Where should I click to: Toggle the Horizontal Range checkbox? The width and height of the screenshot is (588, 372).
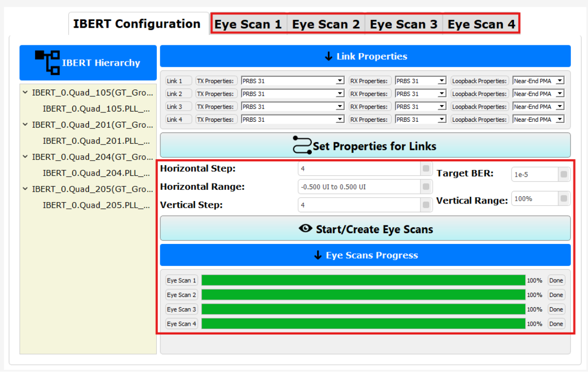426,186
